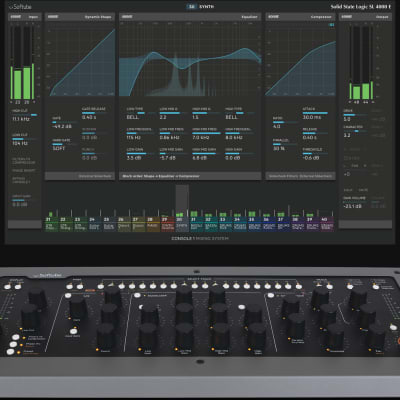Adjust Low Mid Frequency 0.8 kHz slider
Viewport: 400px width, 400px height.
173,134
